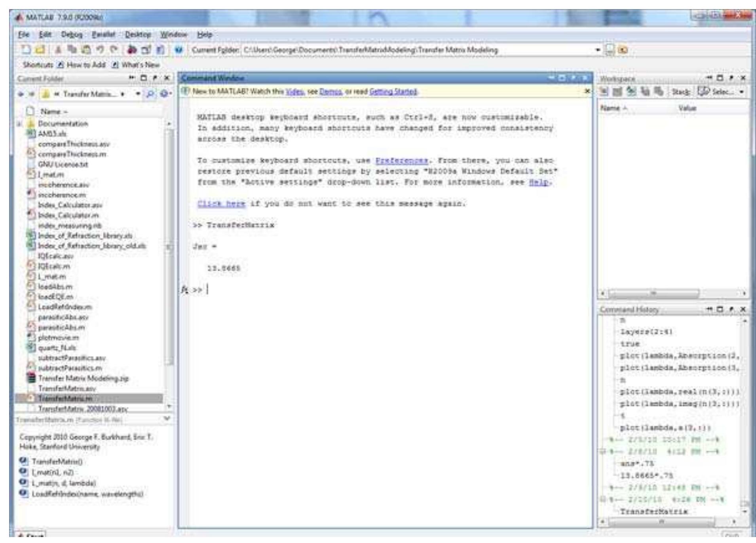
Task: Expand the Documentation folder node
Action: coord(19,124)
